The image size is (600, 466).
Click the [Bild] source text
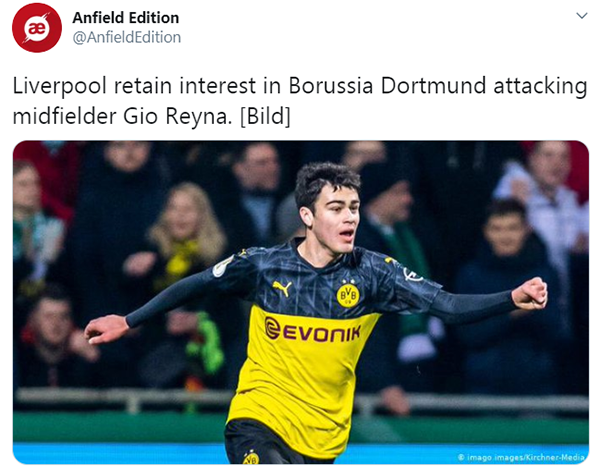point(265,116)
